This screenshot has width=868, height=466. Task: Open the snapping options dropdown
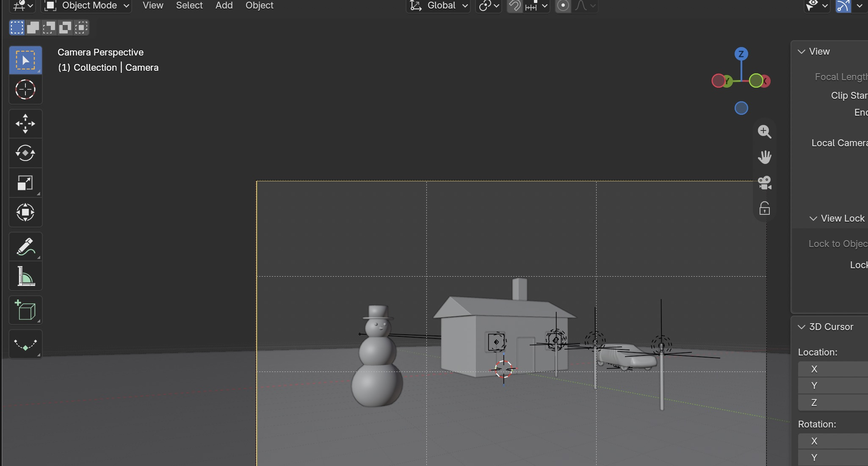(536, 6)
